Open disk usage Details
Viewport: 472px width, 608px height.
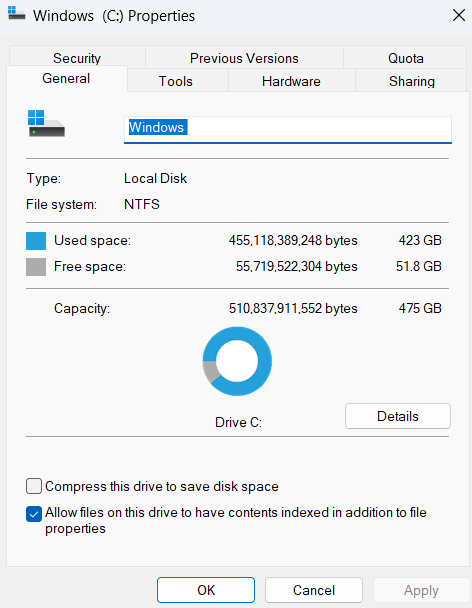tap(398, 416)
